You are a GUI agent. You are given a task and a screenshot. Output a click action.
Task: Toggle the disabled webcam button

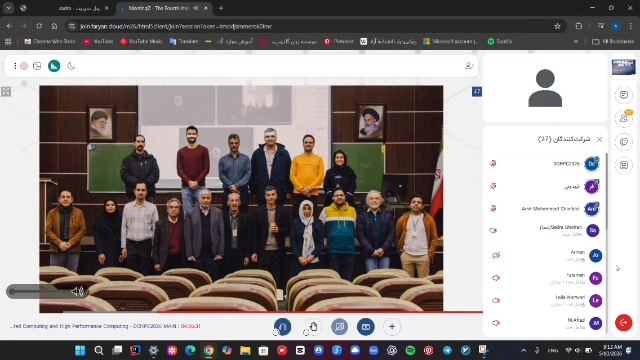pos(339,327)
